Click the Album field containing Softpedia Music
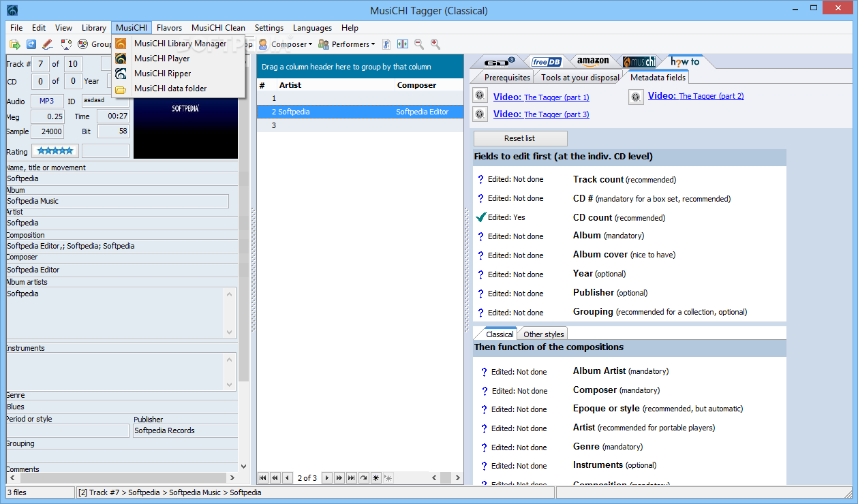Screen dimensions: 858x504 (x=117, y=201)
